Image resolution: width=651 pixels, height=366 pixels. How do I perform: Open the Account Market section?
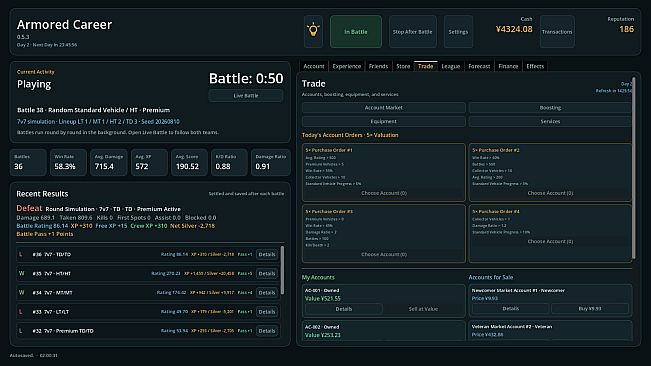(384, 107)
